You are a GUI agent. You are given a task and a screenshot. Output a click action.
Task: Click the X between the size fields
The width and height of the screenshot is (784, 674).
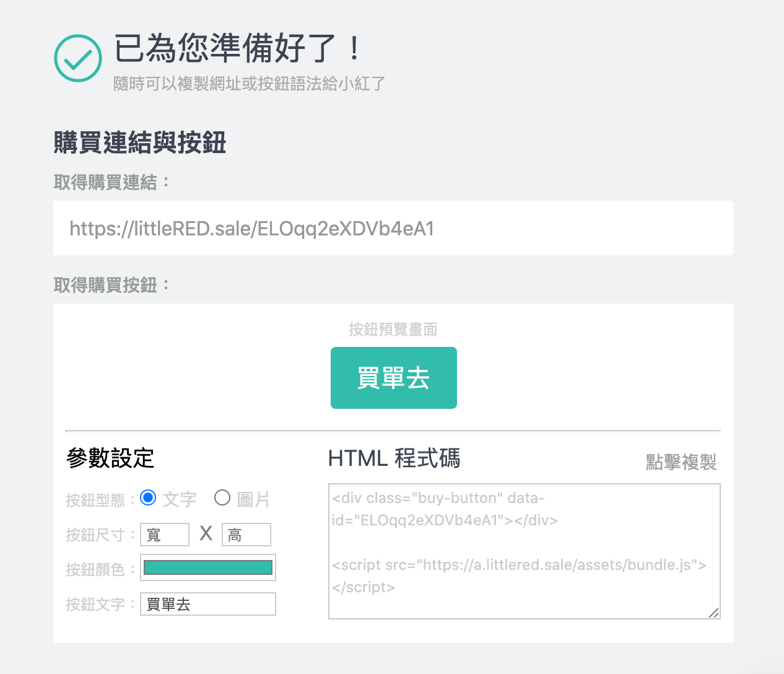tap(206, 533)
